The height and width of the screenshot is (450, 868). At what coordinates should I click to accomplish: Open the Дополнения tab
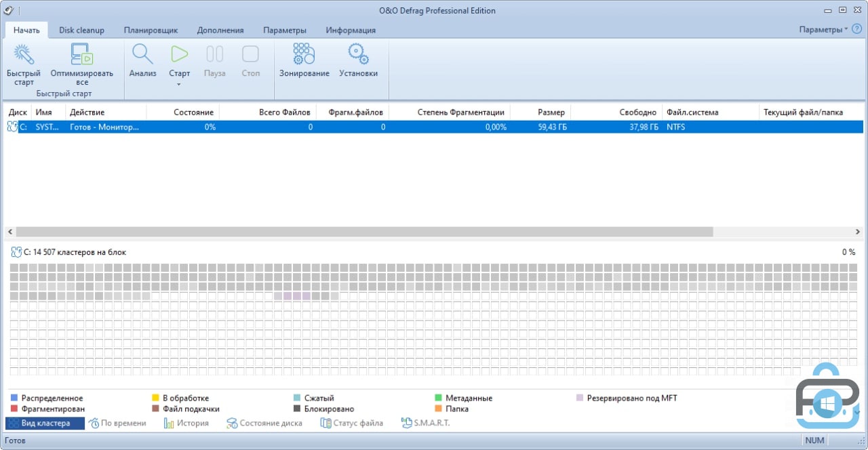coord(220,30)
